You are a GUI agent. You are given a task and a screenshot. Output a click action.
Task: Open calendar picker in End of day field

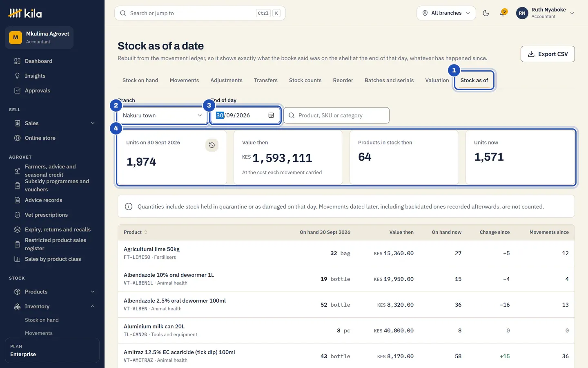[x=271, y=115]
